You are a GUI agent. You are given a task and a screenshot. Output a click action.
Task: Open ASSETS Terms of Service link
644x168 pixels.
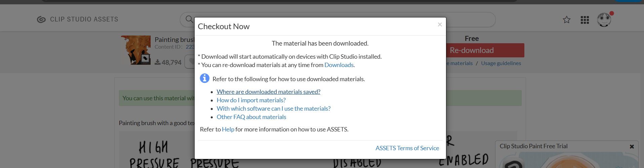point(407,148)
